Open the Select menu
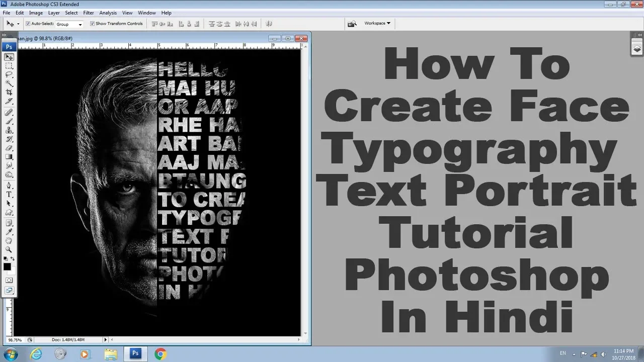The height and width of the screenshot is (362, 644). click(71, 13)
